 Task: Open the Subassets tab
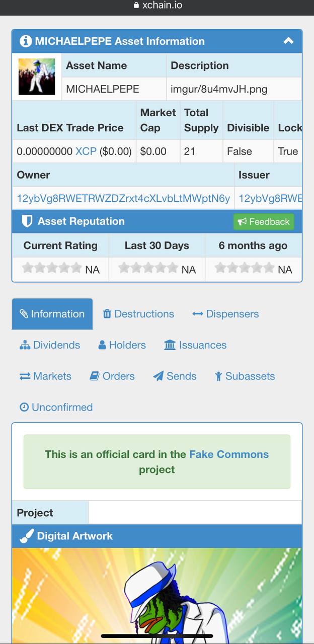click(245, 376)
